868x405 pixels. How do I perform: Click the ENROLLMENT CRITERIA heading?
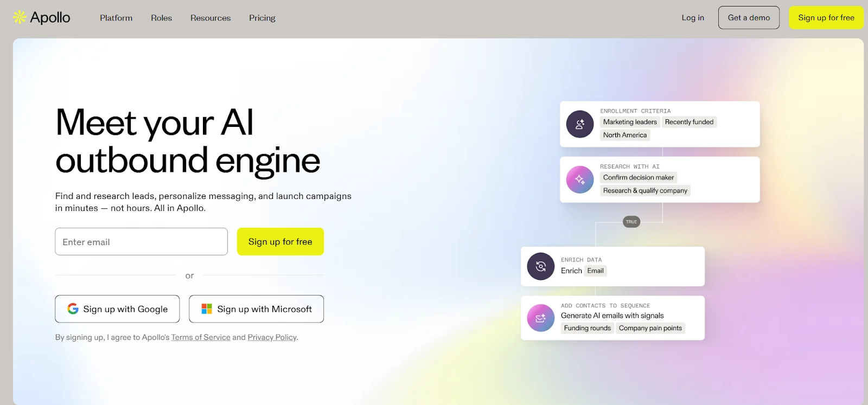(635, 111)
